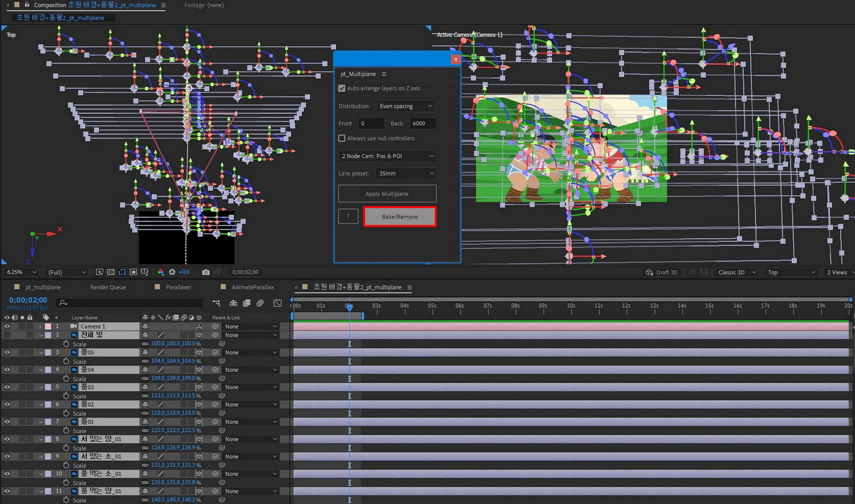855x504 pixels.
Task: Switch to the Render Queue tab
Action: [x=108, y=288]
